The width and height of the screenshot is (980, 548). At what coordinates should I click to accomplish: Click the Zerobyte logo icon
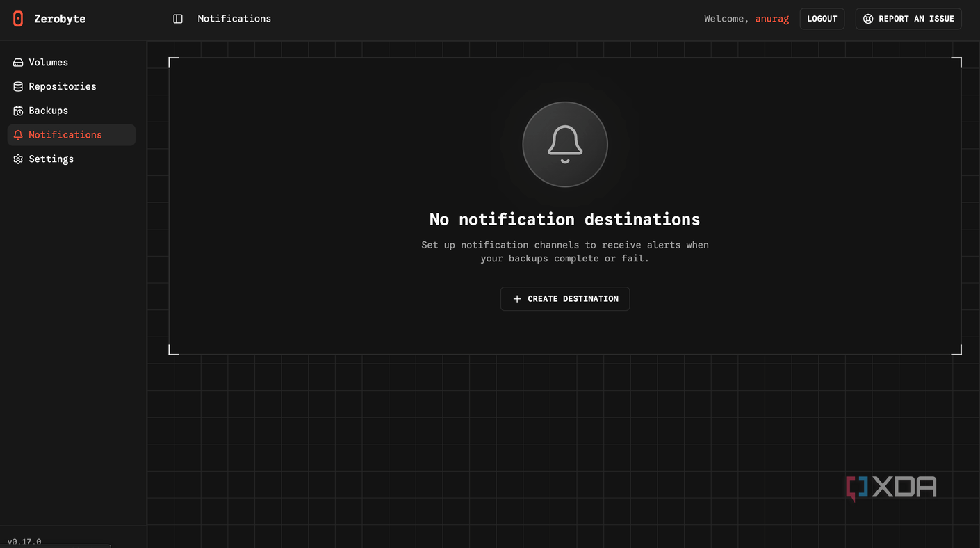coord(18,19)
